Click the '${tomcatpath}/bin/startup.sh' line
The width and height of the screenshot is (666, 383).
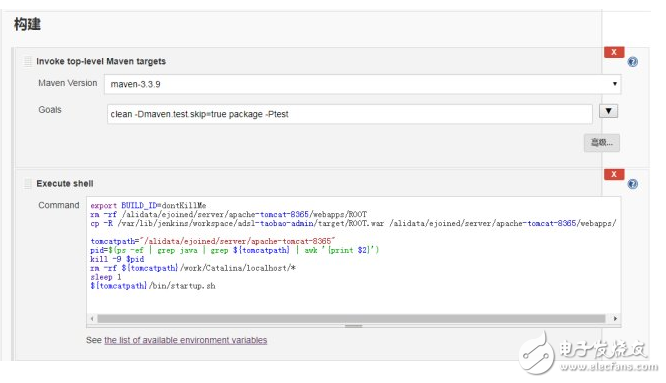tap(153, 286)
